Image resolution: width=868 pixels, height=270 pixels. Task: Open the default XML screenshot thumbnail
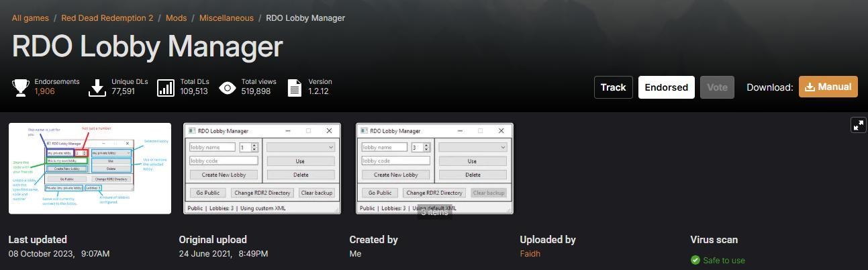tap(434, 168)
